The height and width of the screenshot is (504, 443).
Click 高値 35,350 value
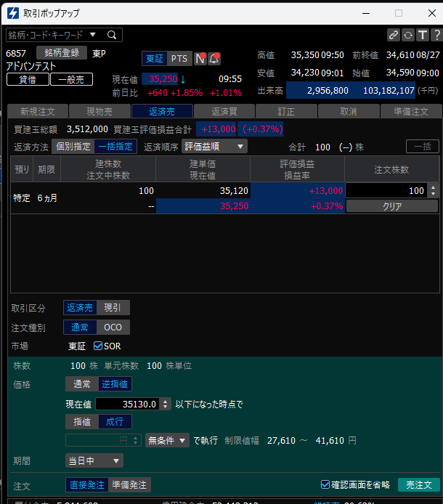point(305,55)
